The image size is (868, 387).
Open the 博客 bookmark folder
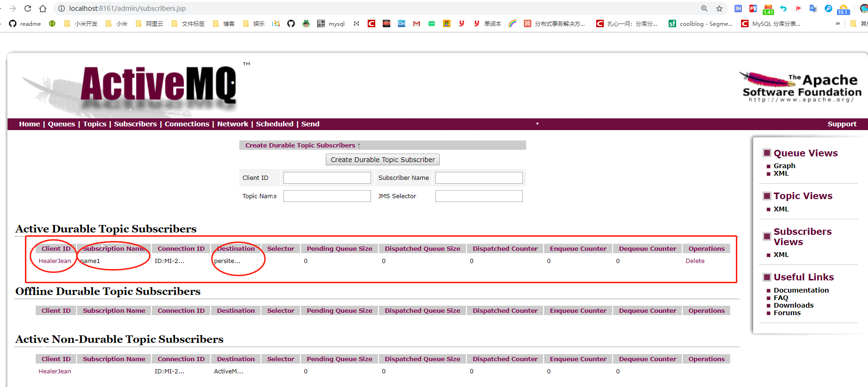coord(224,23)
